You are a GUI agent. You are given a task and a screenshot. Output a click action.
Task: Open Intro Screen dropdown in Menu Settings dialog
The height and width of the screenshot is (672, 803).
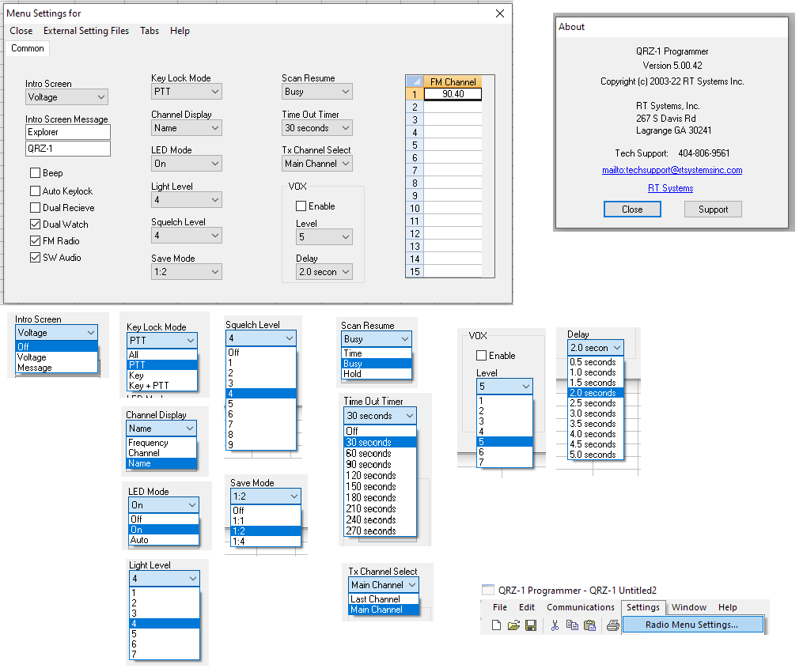pyautogui.click(x=66, y=96)
